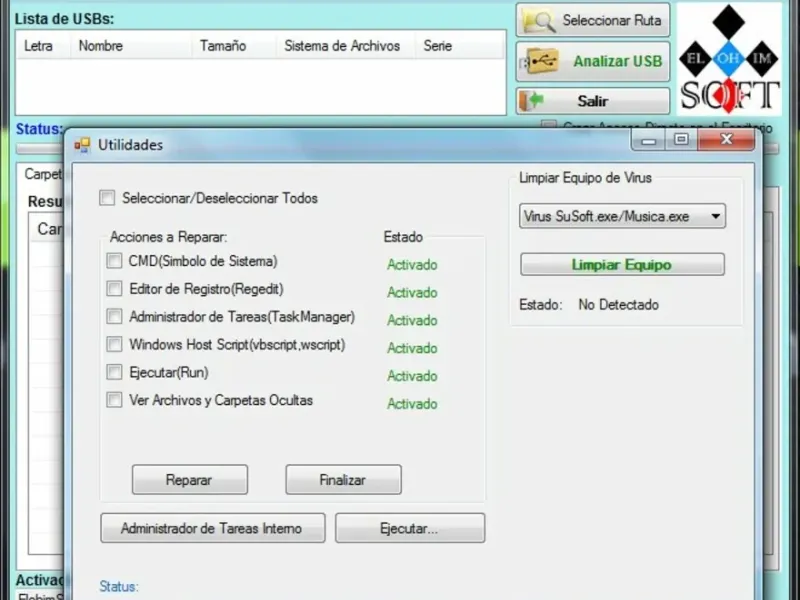The height and width of the screenshot is (600, 800).
Task: Click Activado status for Carpetas Ocultas row
Action: [412, 404]
